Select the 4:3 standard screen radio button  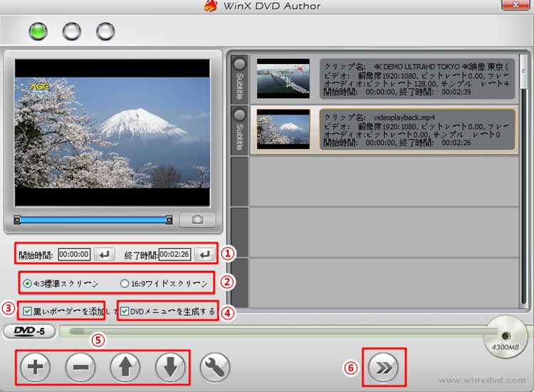27,283
